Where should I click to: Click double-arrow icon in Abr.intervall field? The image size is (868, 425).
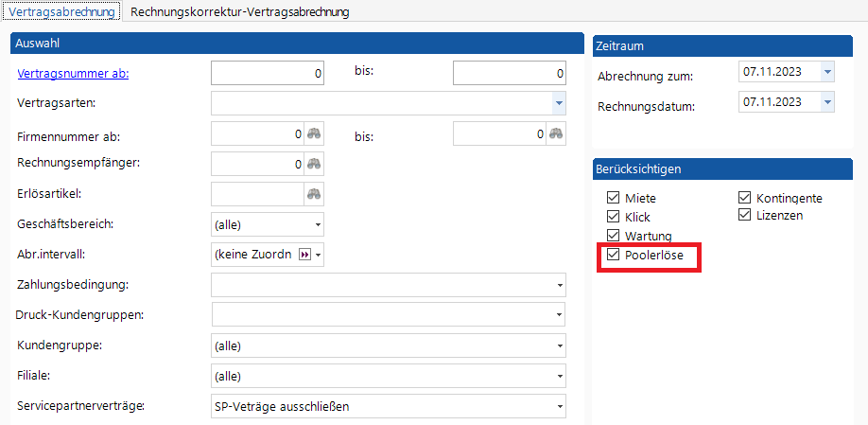[x=304, y=255]
